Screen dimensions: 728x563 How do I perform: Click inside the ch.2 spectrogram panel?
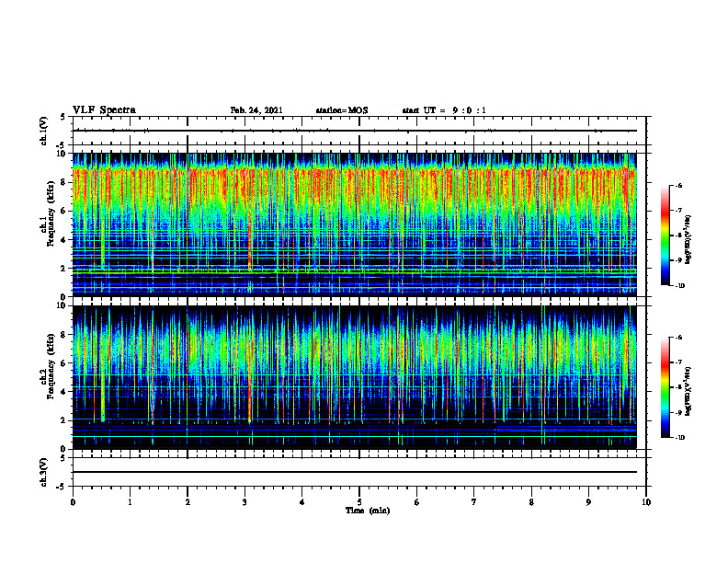click(355, 377)
